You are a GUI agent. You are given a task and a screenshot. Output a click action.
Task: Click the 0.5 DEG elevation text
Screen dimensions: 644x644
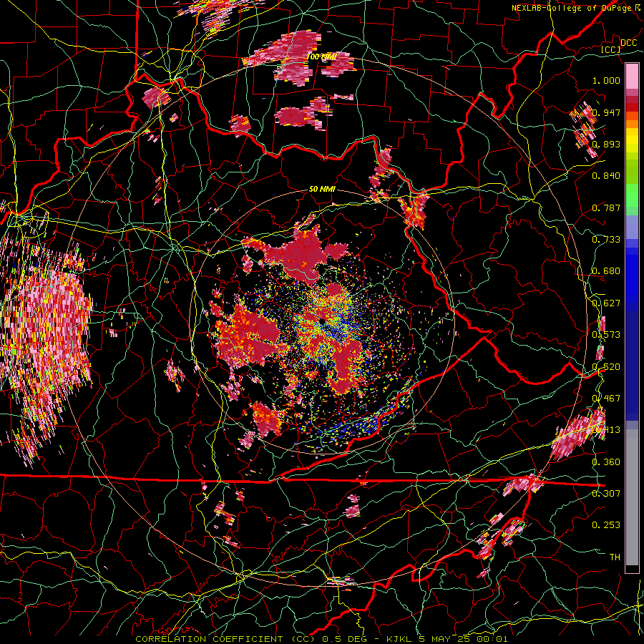click(345, 639)
